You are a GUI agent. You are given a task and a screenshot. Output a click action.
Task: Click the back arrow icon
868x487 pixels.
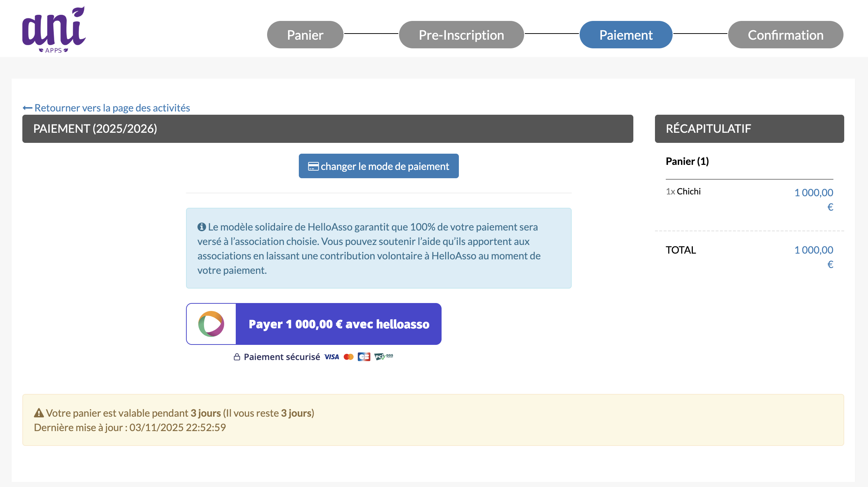coord(27,108)
